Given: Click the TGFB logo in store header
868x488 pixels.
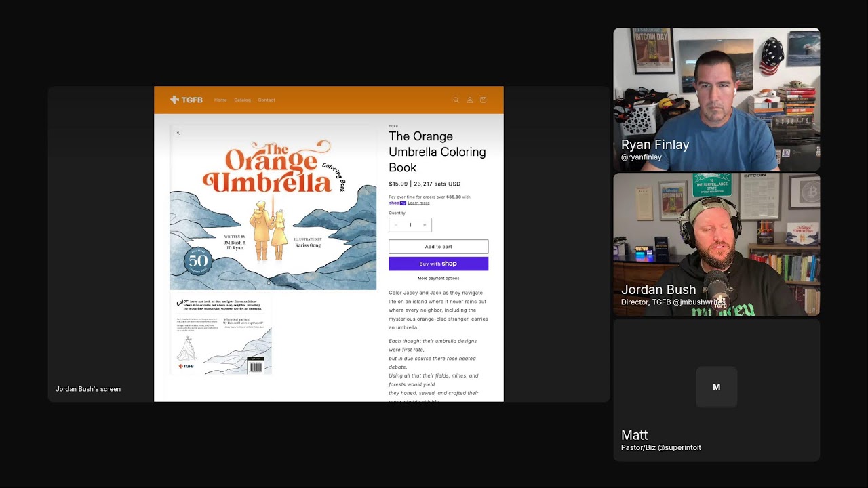Looking at the screenshot, I should pos(186,100).
